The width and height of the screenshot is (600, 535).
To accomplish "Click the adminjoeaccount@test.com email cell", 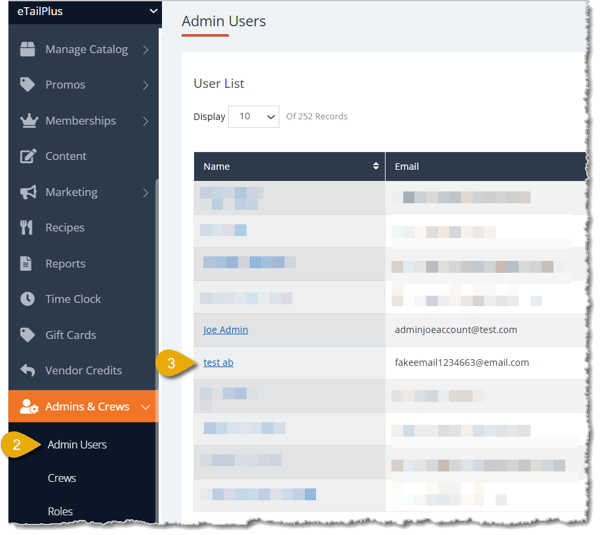I will [x=457, y=331].
